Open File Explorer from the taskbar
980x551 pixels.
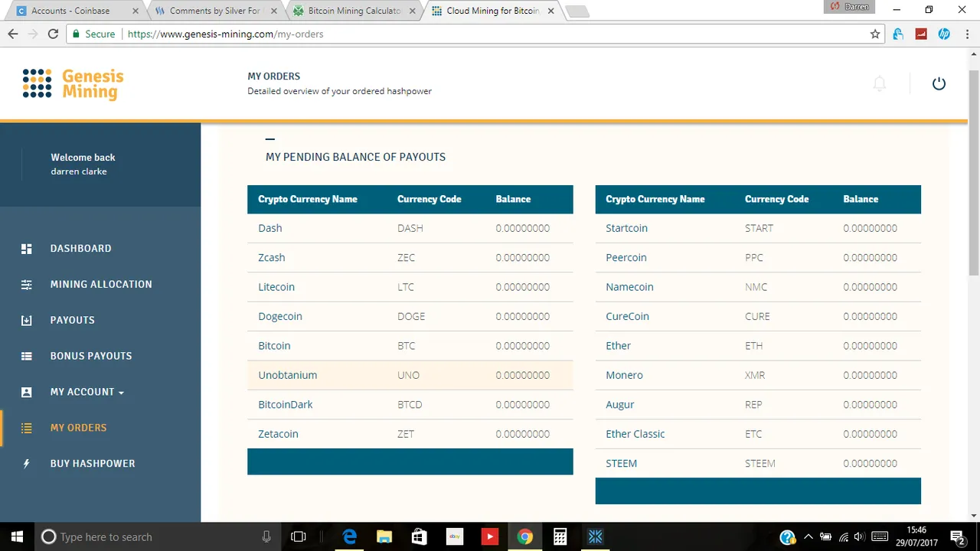[x=384, y=537]
